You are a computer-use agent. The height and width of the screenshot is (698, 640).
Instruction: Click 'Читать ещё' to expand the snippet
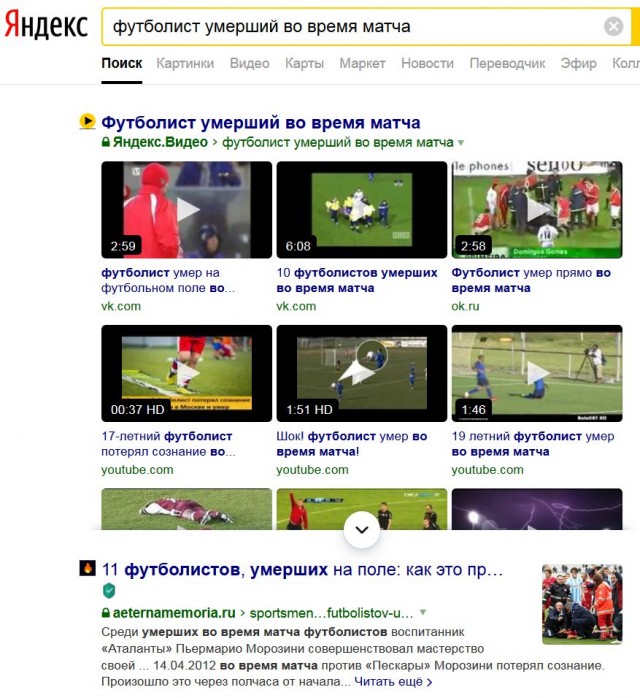[x=393, y=682]
